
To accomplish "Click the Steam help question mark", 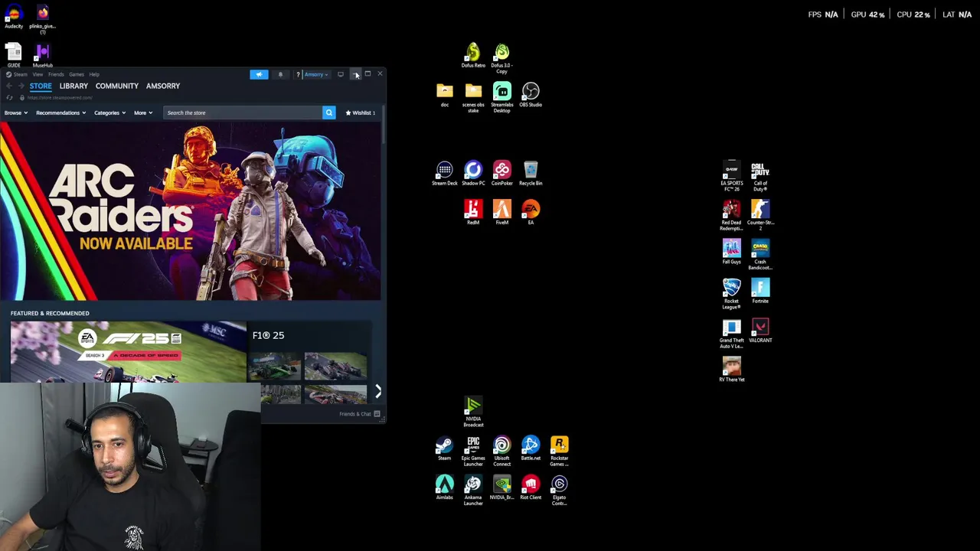I will coord(298,74).
